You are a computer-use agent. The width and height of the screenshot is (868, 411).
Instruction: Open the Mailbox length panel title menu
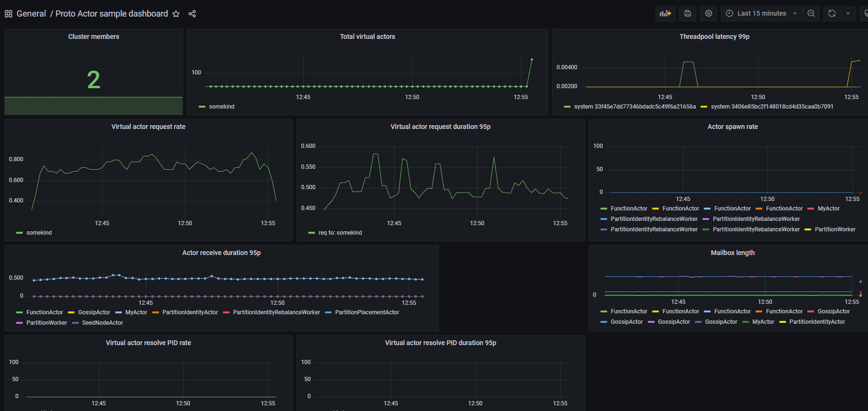[732, 253]
